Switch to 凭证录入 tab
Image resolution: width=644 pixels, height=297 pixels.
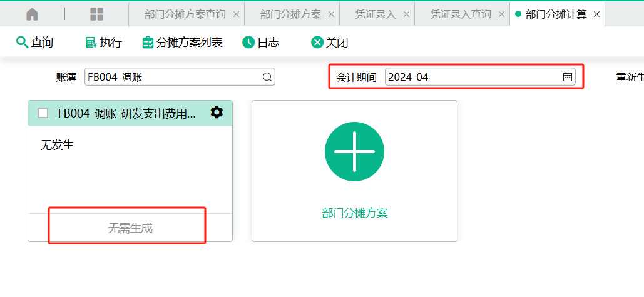click(376, 14)
